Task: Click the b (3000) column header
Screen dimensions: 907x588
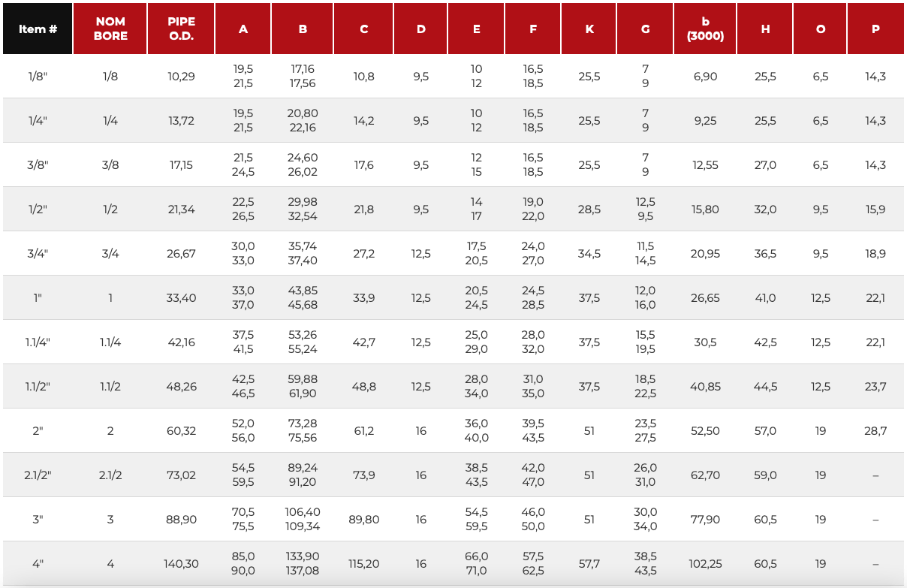Action: pos(705,29)
